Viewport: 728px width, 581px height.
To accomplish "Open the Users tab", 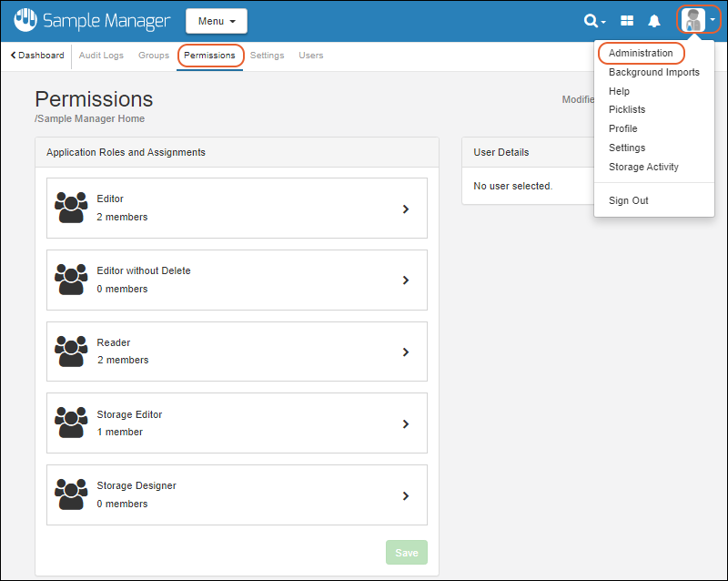I will (x=311, y=56).
